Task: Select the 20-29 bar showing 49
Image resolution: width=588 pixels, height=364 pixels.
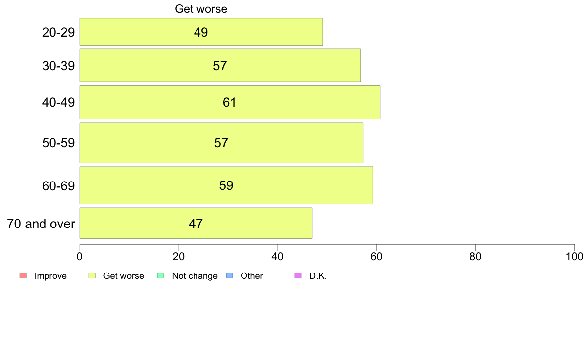Action: coord(201,32)
